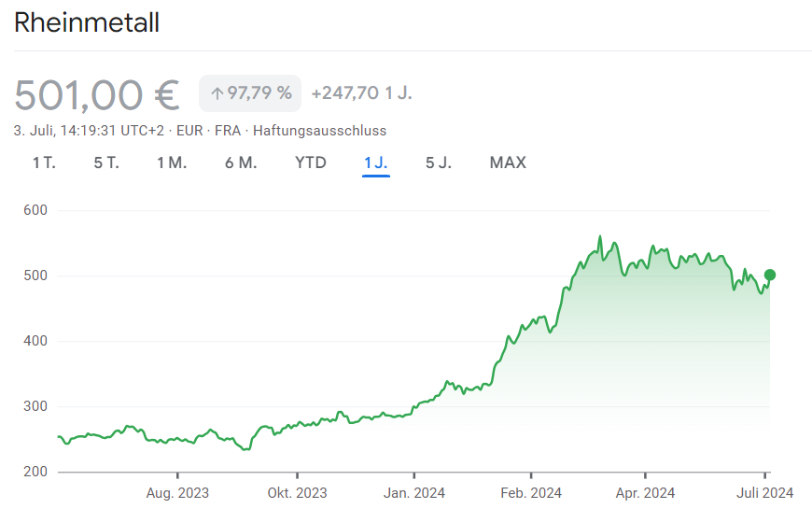Click the 500 y-axis label
Image resolution: width=812 pixels, height=523 pixels.
click(35, 276)
